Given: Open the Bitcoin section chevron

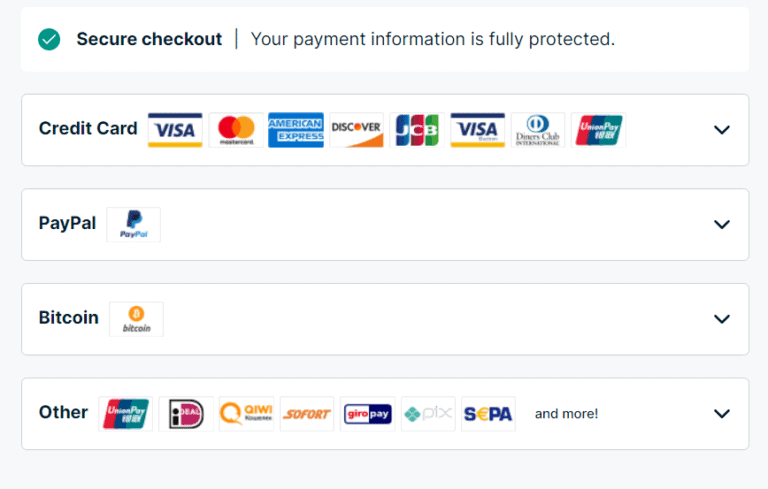Looking at the screenshot, I should (x=722, y=319).
